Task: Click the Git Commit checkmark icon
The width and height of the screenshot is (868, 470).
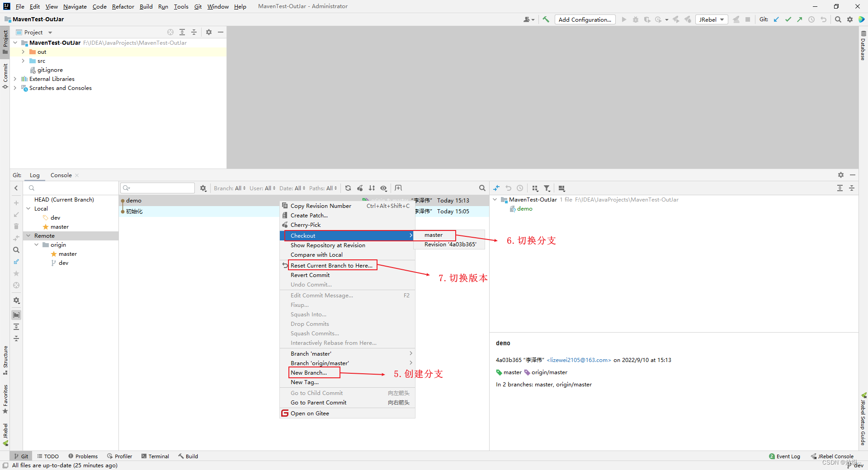Action: pyautogui.click(x=788, y=19)
